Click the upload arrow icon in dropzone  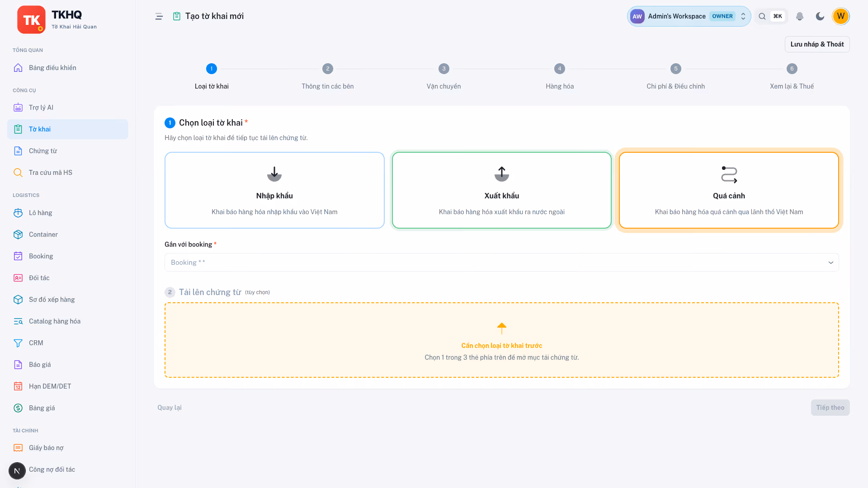(502, 328)
